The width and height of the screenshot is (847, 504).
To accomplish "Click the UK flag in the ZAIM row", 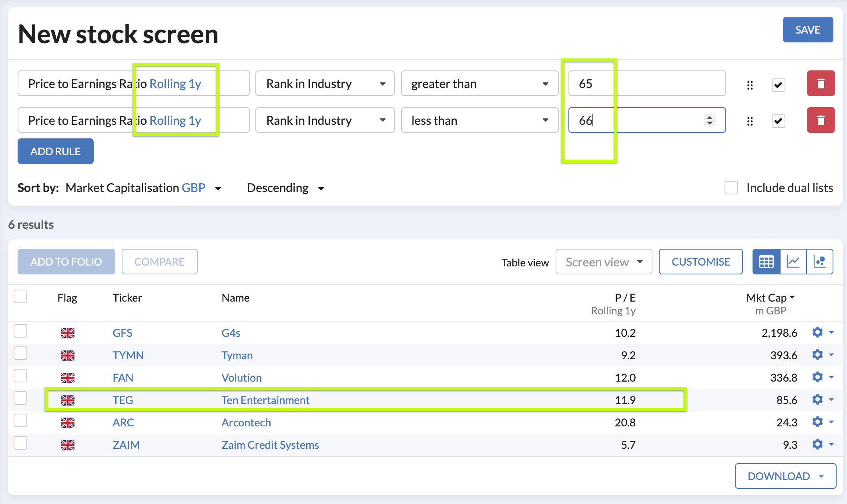I will tap(68, 445).
